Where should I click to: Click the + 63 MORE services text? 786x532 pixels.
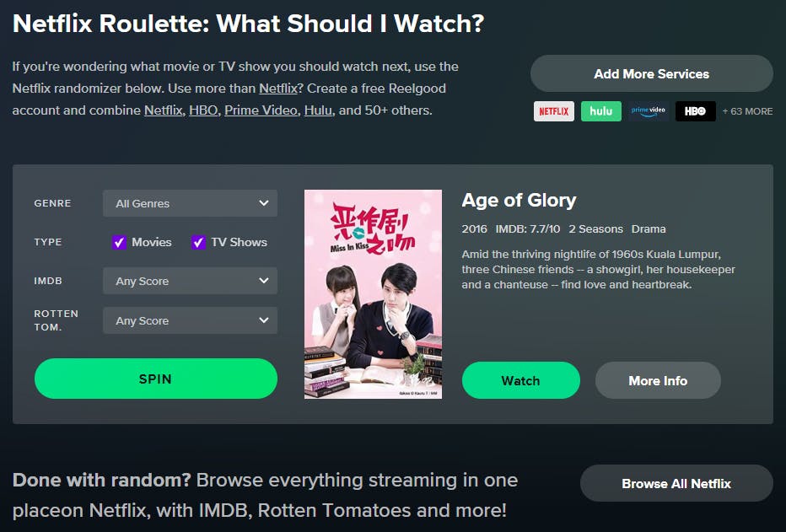pyautogui.click(x=747, y=111)
